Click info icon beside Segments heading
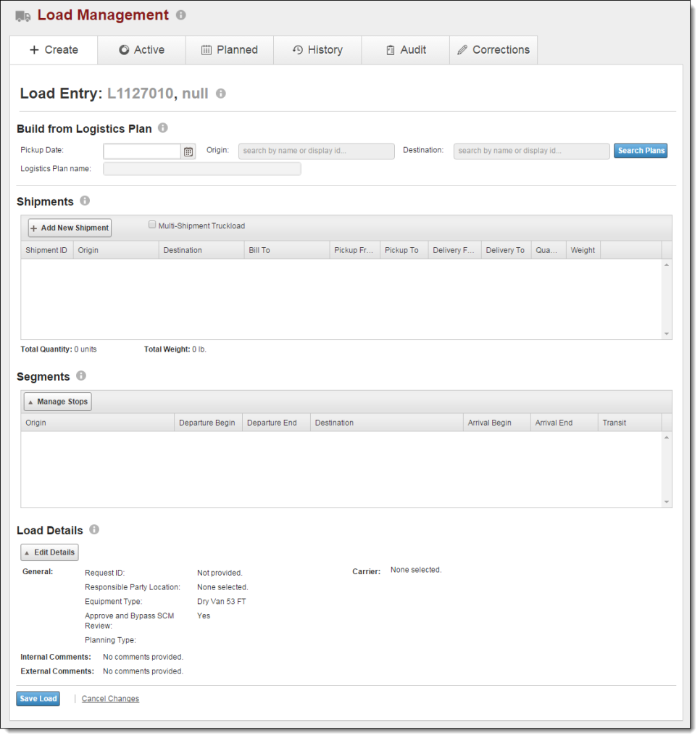The height and width of the screenshot is (738, 700). point(81,376)
